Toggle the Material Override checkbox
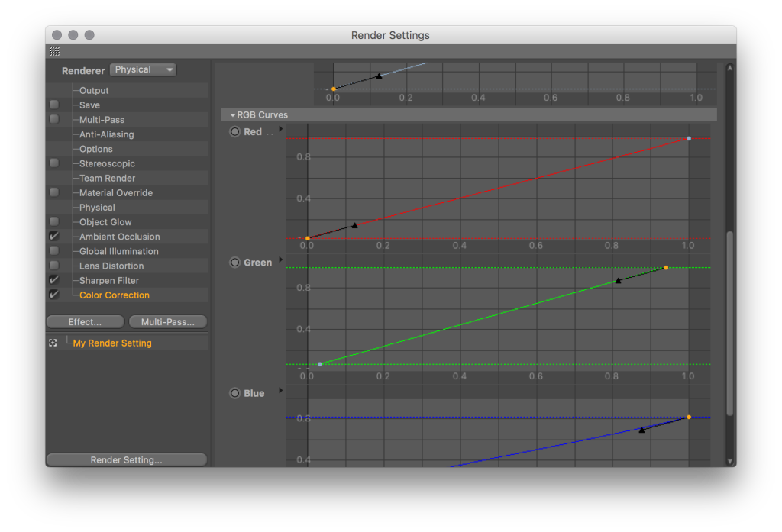Image resolution: width=782 pixels, height=532 pixels. coord(54,192)
